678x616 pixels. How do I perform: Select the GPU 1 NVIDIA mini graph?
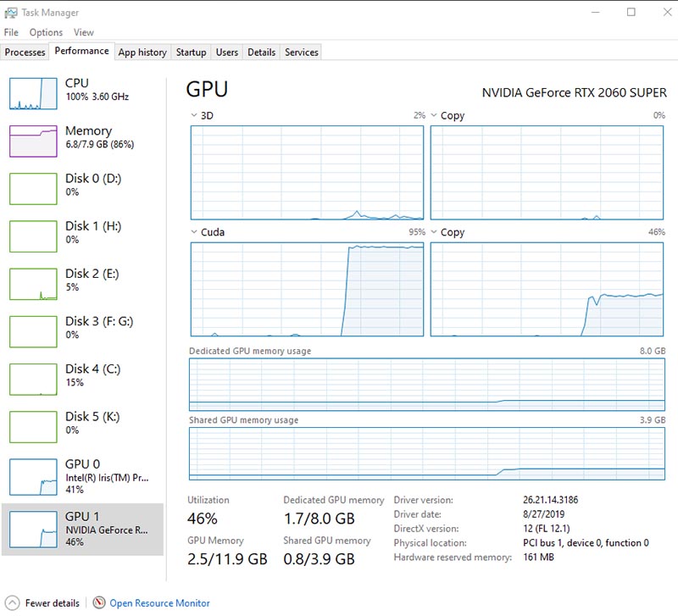tap(33, 529)
